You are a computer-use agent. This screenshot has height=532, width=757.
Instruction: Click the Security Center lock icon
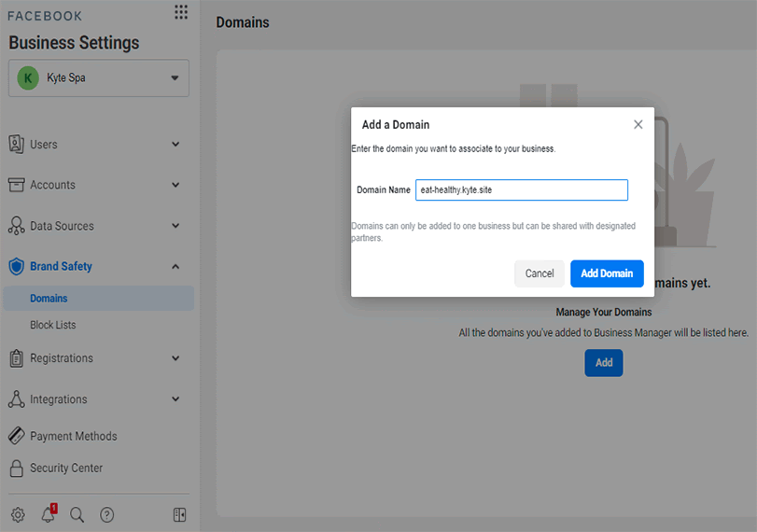tap(17, 468)
